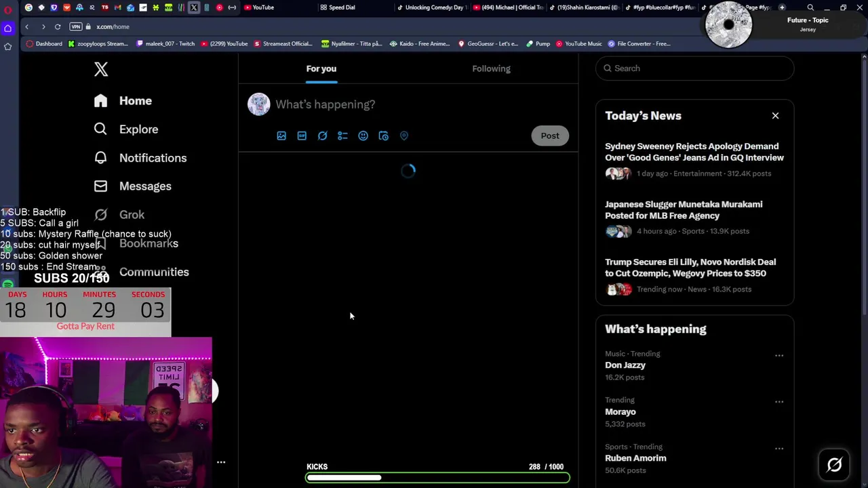Open the Grok floating button

pos(834,464)
